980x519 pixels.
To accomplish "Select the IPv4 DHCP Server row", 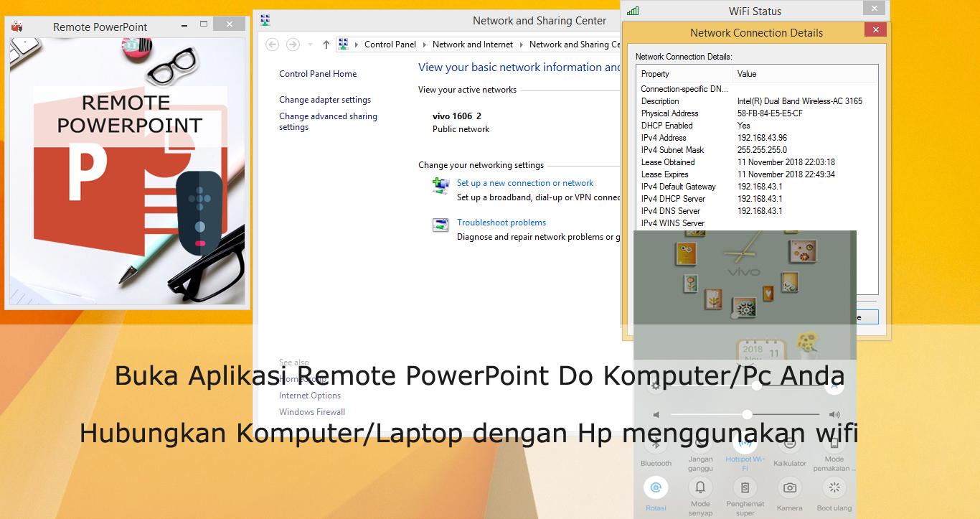I will tap(757, 199).
